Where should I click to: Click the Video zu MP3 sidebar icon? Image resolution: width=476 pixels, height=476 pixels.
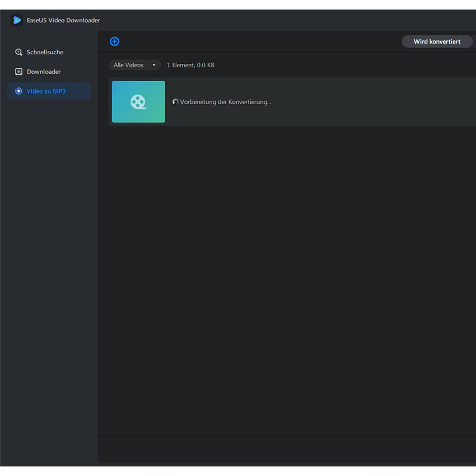pos(18,91)
